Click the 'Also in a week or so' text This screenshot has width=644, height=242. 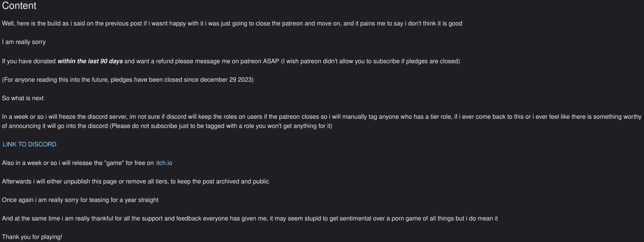(x=77, y=163)
